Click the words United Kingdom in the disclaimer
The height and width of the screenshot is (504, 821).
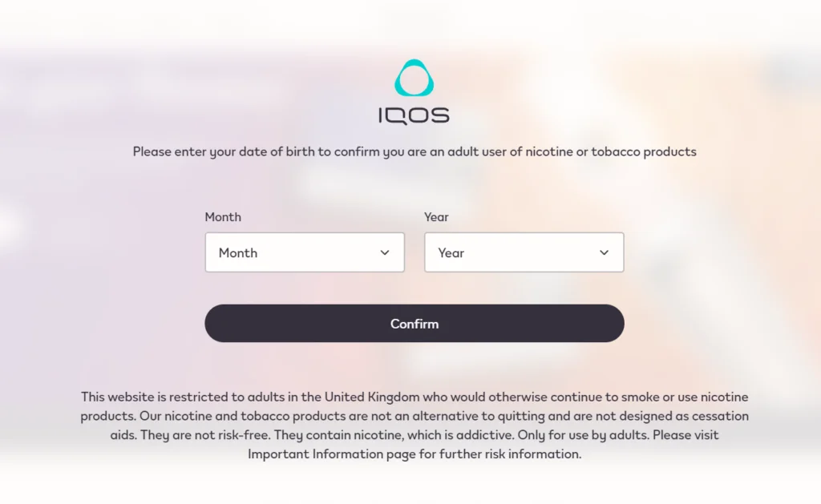[372, 397]
